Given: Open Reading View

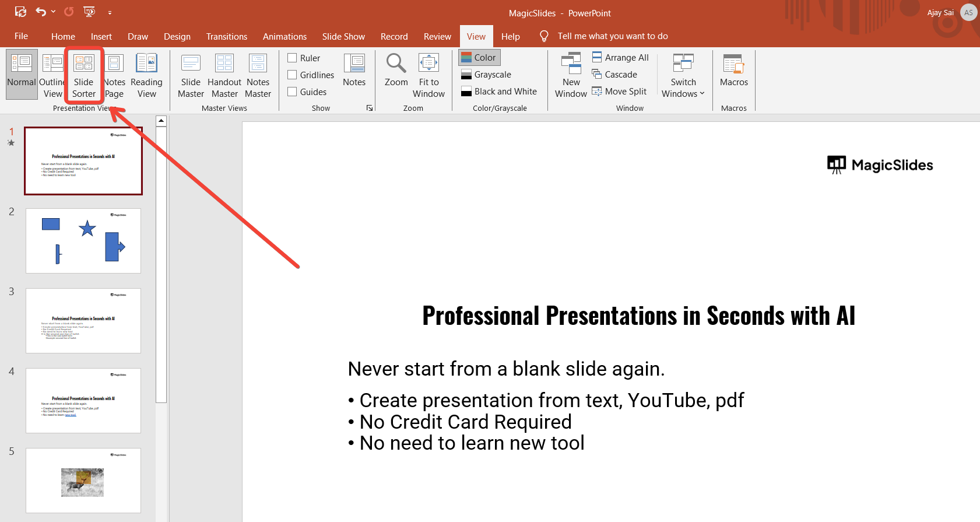Looking at the screenshot, I should (146, 76).
